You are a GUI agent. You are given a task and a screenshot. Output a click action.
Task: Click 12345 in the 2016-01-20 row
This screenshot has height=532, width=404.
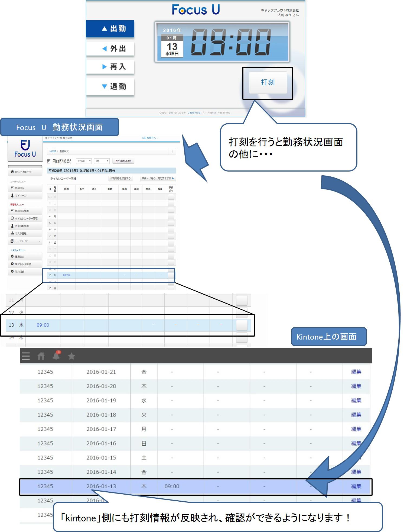tap(45, 386)
